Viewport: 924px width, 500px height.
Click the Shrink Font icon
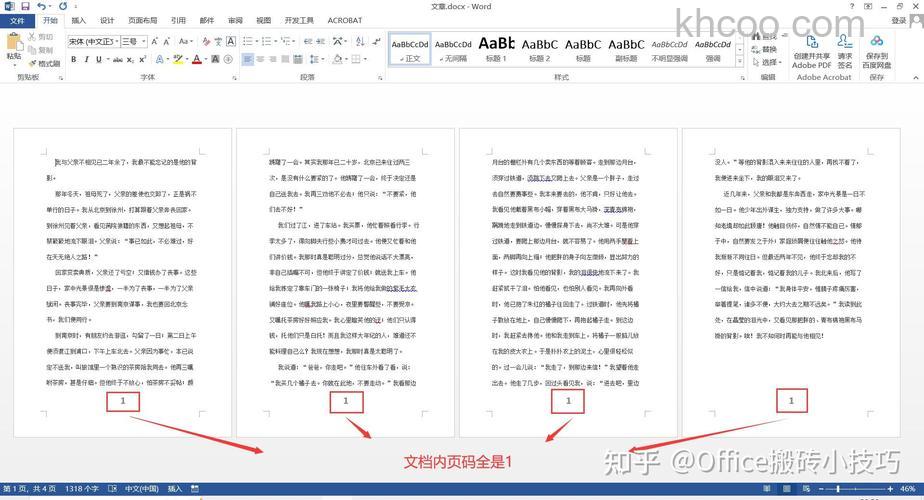tap(167, 41)
